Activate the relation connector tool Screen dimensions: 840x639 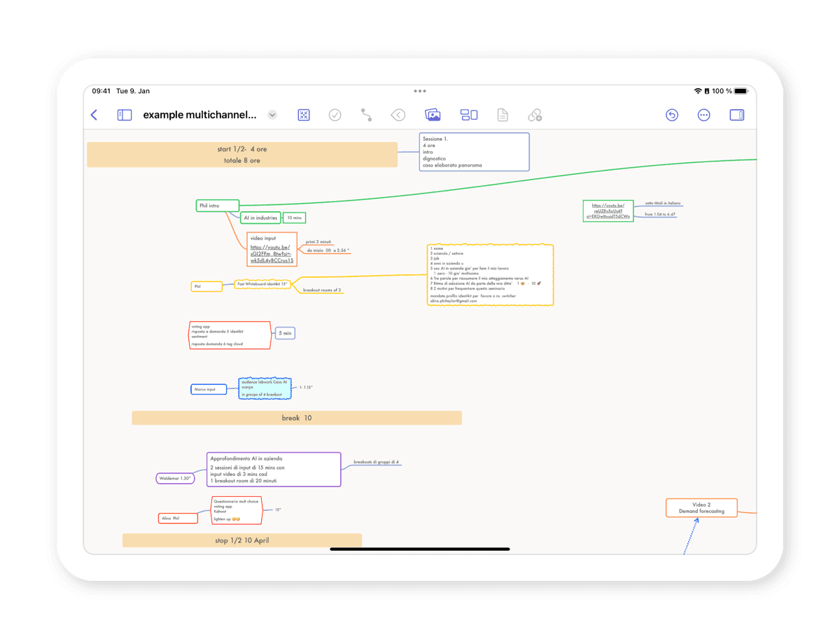click(365, 114)
